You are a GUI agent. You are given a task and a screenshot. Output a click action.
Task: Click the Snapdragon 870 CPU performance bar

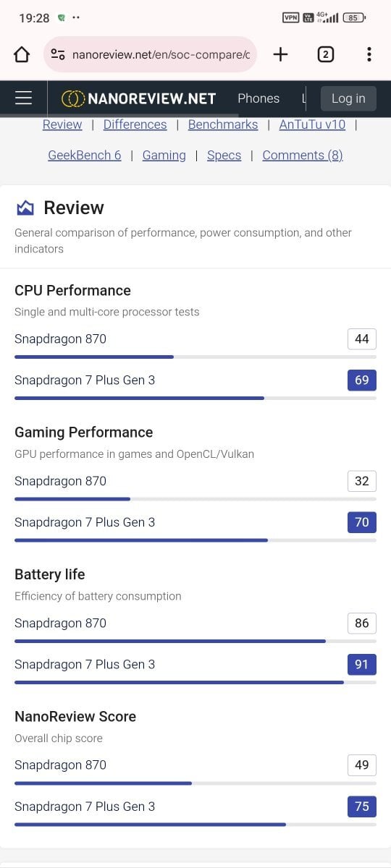tap(195, 357)
